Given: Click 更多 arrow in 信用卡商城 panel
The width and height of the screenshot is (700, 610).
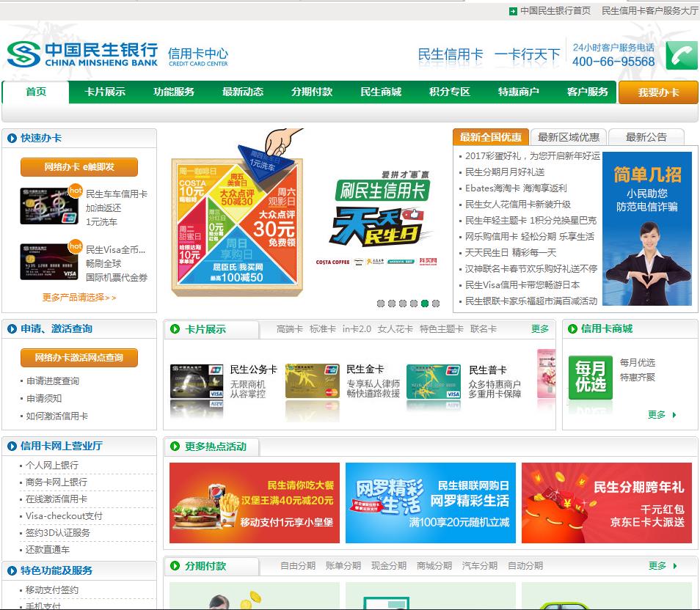Looking at the screenshot, I should (662, 415).
